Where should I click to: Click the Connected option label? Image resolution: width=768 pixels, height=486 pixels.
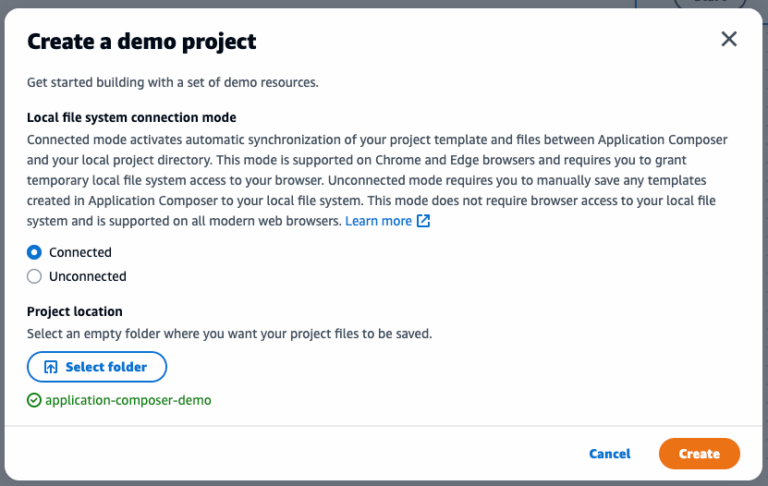click(80, 253)
